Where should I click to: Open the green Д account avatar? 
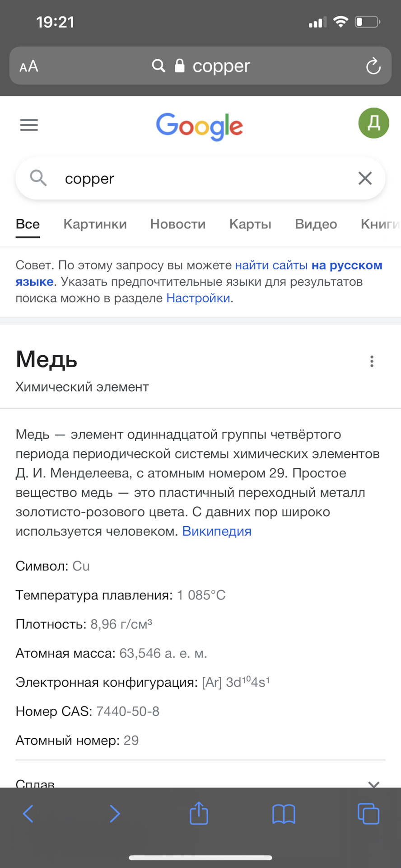[x=373, y=123]
